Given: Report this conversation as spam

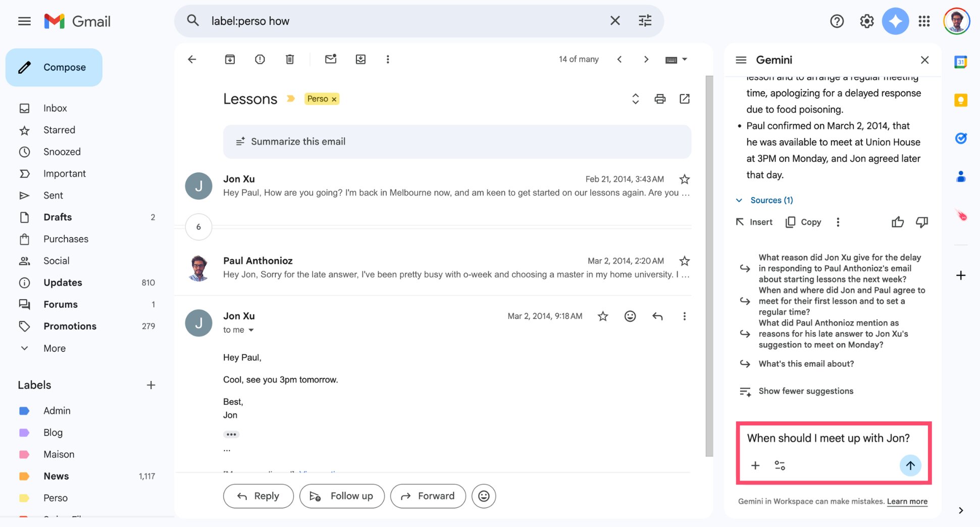Looking at the screenshot, I should (260, 59).
